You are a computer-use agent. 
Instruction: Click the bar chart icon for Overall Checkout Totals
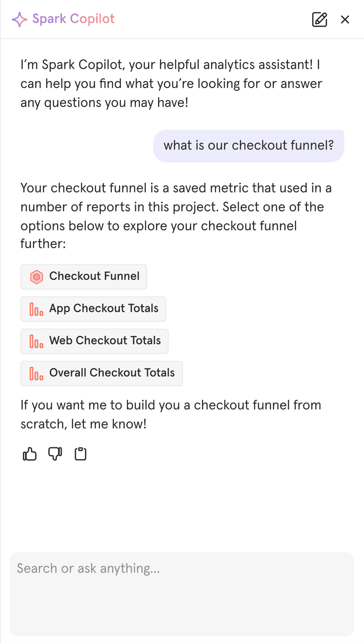(36, 373)
